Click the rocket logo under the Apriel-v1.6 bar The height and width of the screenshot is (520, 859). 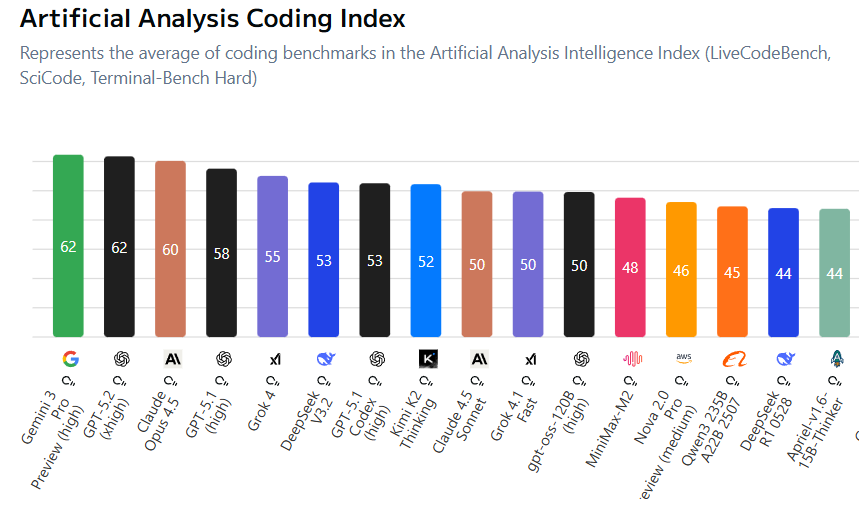coord(837,359)
